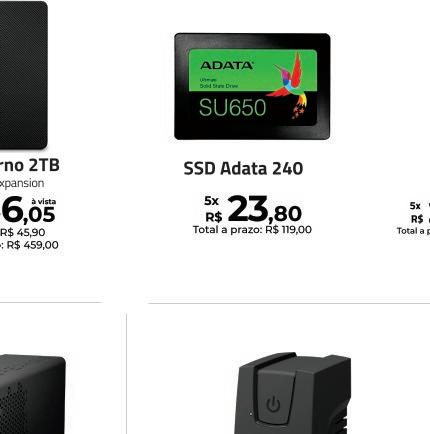Open the black perforated device image at bottom left
Screen dimensions: 430x434
click(x=33, y=394)
